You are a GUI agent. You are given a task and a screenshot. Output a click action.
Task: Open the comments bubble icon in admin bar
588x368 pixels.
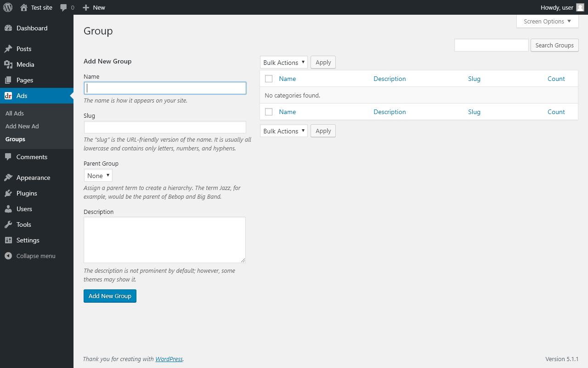[63, 7]
